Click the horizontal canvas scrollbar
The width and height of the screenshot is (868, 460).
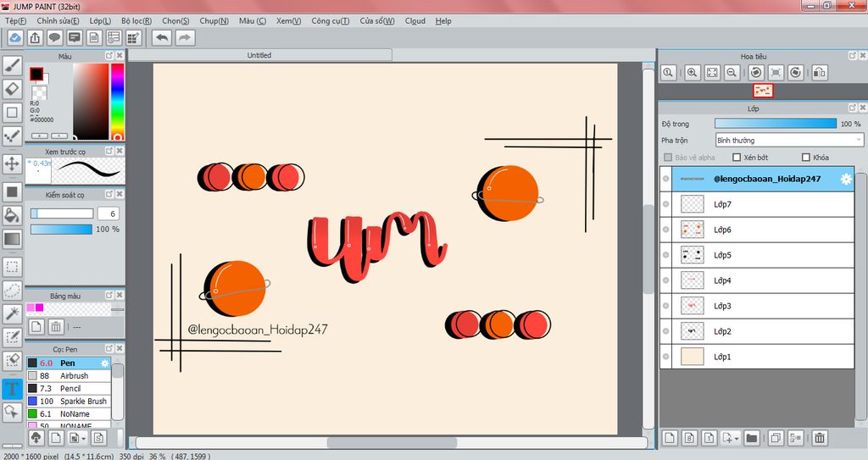[391, 443]
